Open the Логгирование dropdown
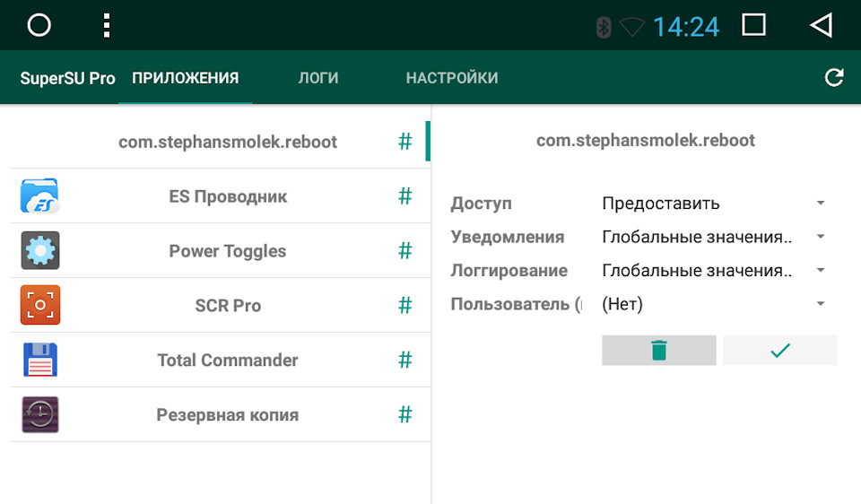861x504 pixels. [x=714, y=270]
